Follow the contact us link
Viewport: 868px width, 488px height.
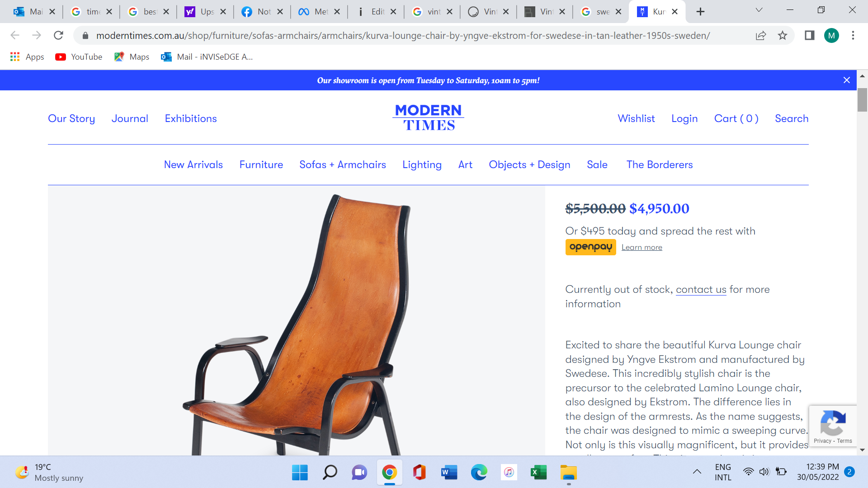point(701,289)
